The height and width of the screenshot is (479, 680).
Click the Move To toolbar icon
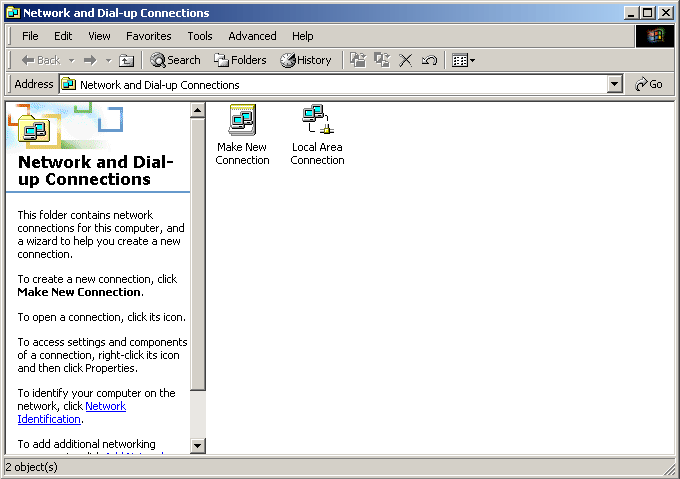[x=358, y=60]
